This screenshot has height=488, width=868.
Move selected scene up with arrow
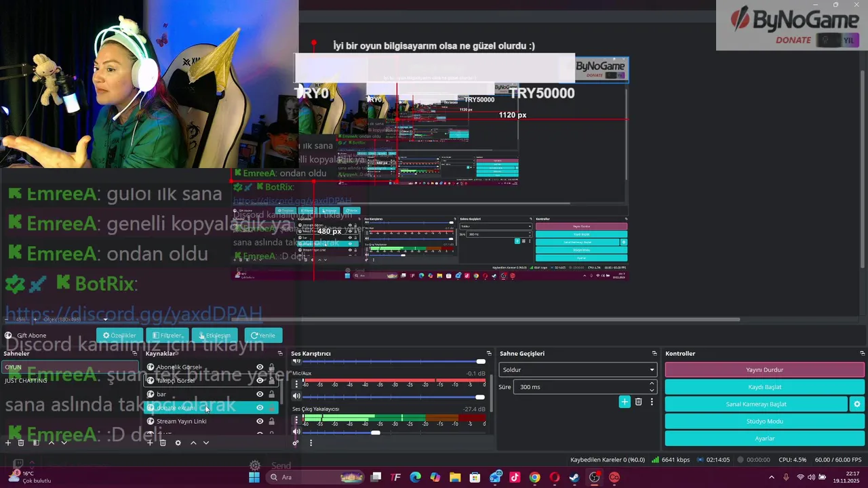51,443
